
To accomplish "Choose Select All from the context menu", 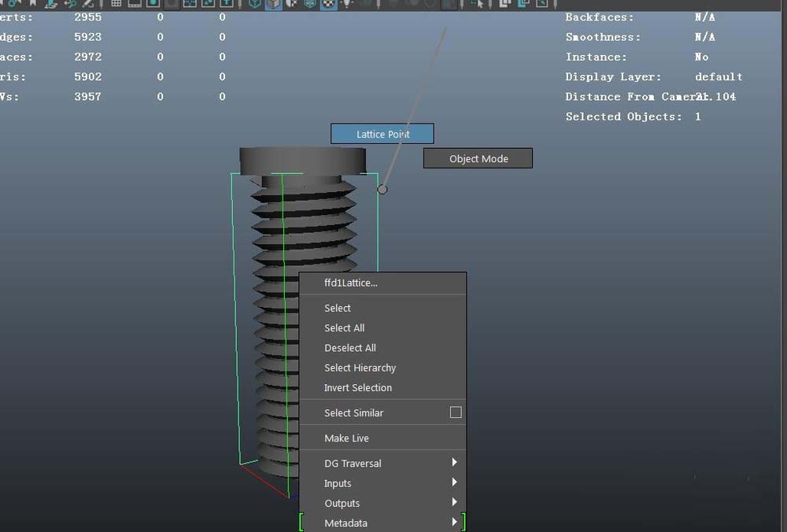I will pos(382,328).
